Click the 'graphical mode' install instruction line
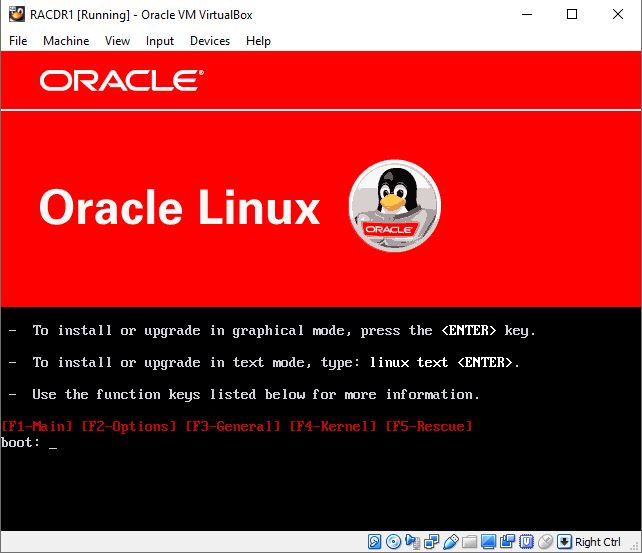The image size is (642, 553). point(272,330)
